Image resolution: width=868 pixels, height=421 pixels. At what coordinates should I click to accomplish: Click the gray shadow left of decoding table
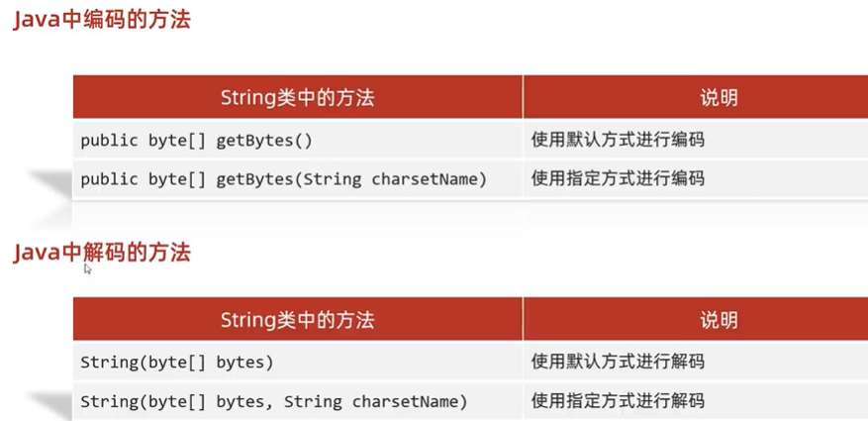(x=49, y=404)
